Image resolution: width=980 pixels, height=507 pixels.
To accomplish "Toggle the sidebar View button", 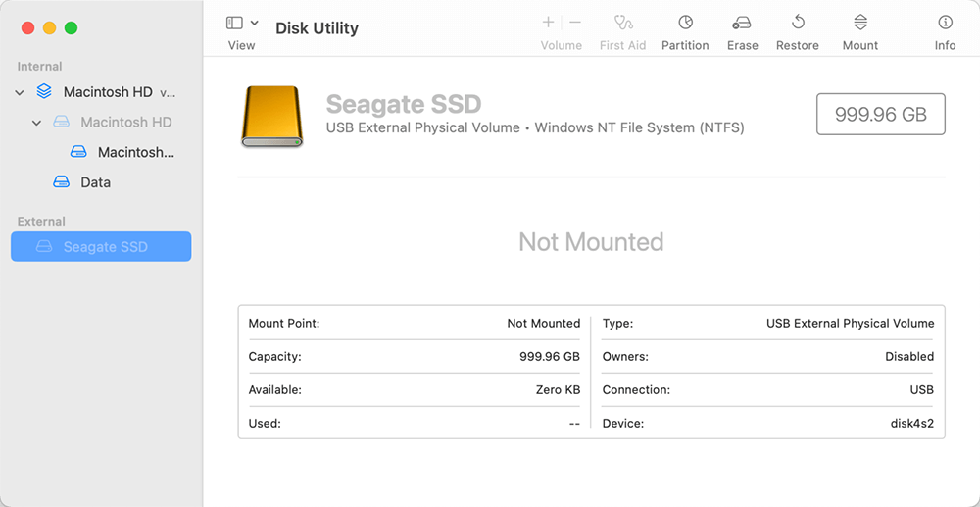I will click(234, 23).
